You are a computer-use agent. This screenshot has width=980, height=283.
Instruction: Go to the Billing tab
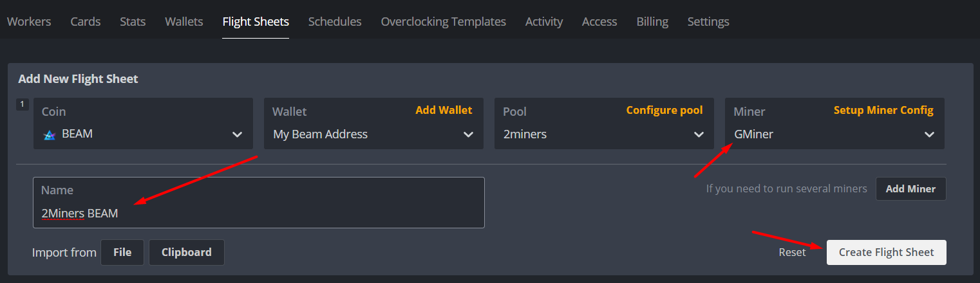pyautogui.click(x=652, y=21)
